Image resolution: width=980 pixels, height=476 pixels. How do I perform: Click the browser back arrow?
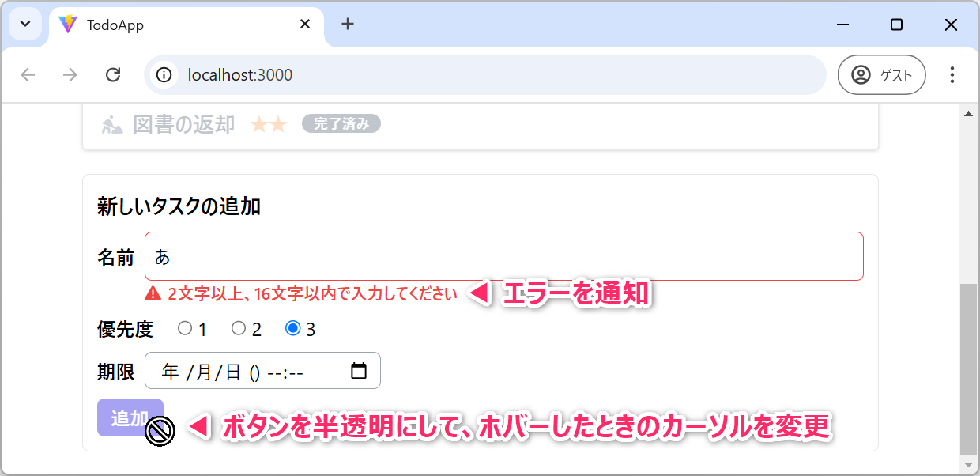[28, 75]
